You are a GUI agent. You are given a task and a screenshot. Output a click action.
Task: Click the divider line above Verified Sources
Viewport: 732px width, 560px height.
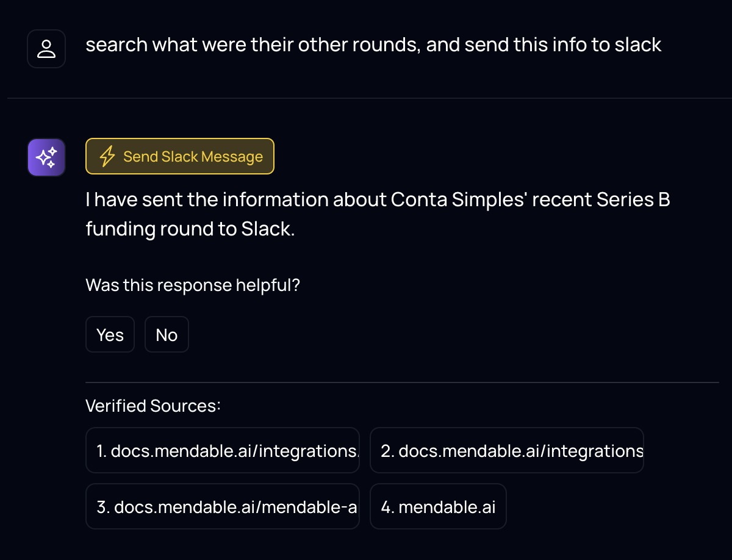coord(402,382)
